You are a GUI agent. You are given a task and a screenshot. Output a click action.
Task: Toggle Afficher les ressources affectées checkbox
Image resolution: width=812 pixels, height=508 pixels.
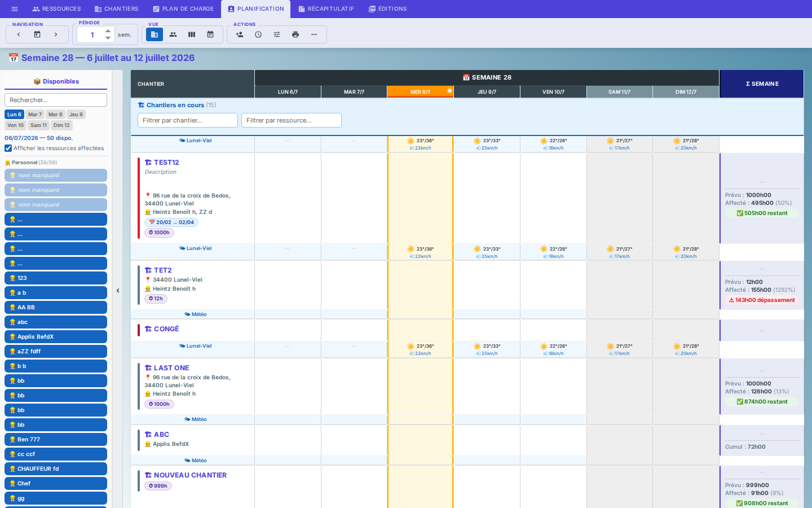click(x=8, y=148)
